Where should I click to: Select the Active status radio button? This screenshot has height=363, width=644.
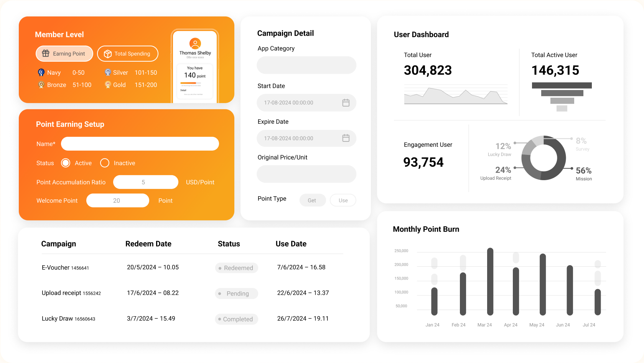tap(66, 163)
